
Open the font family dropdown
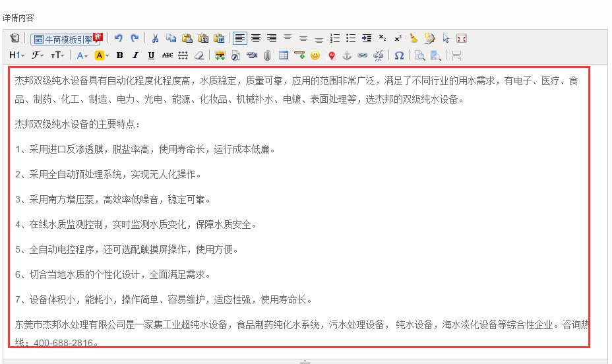click(38, 55)
